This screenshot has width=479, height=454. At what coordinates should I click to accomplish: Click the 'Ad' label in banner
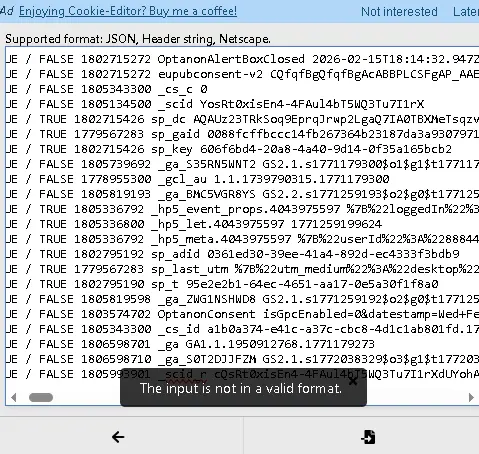7,11
